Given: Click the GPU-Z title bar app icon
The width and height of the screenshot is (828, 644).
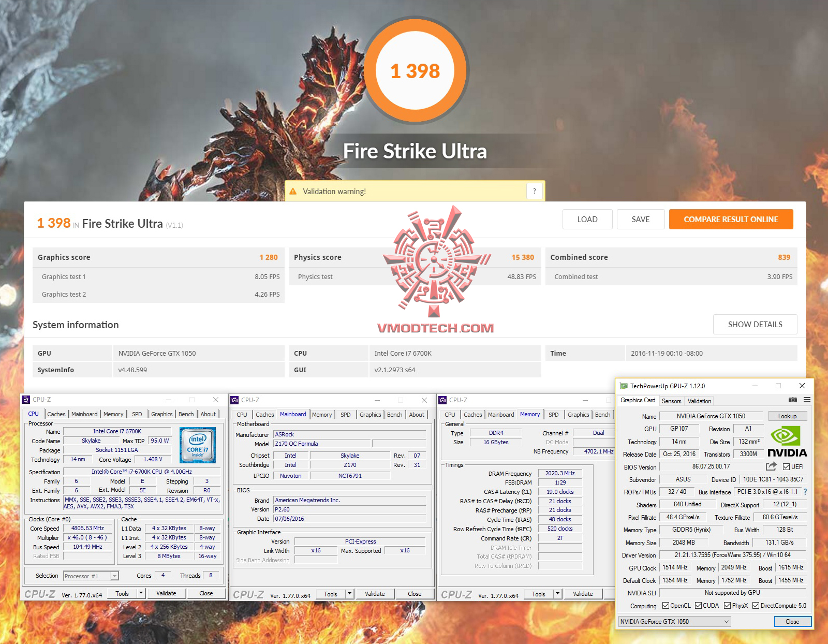Looking at the screenshot, I should click(x=624, y=386).
